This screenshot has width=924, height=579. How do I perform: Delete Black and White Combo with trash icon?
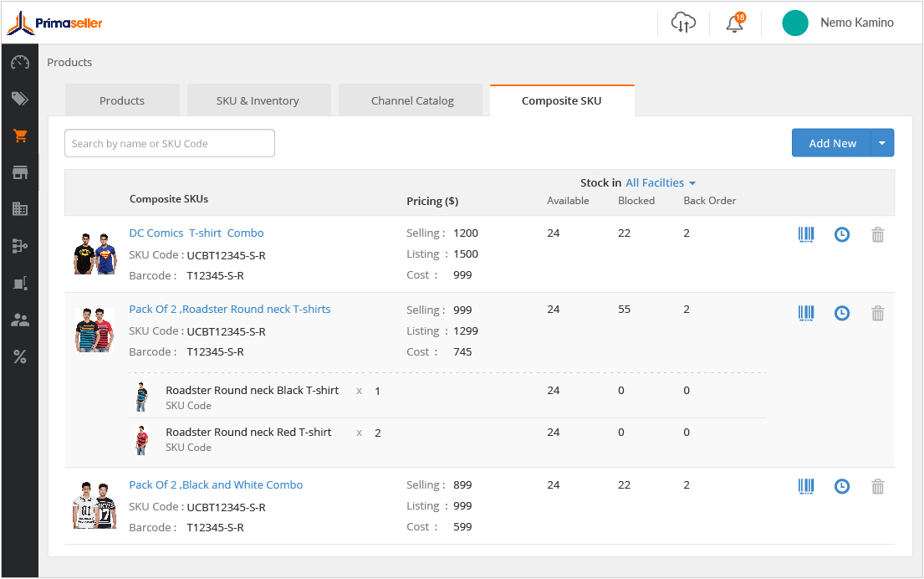tap(878, 486)
